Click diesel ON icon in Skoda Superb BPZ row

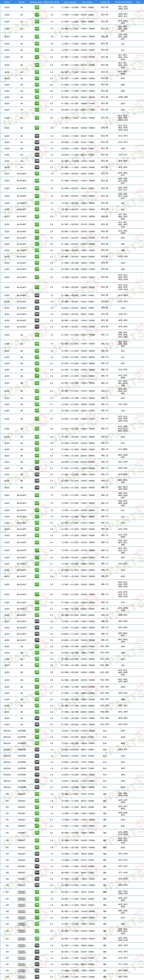pyautogui.click(x=37, y=768)
